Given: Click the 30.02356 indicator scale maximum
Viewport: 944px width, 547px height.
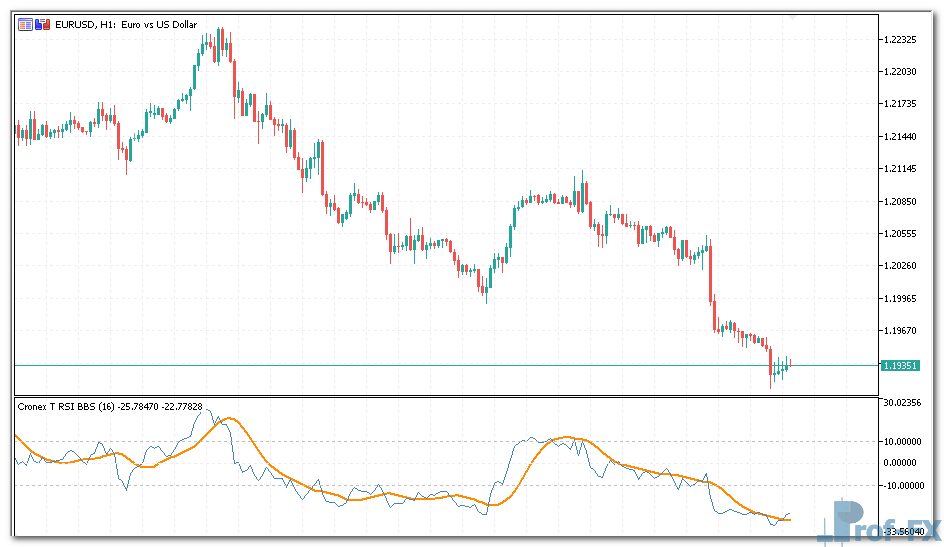Looking at the screenshot, I should pos(904,402).
